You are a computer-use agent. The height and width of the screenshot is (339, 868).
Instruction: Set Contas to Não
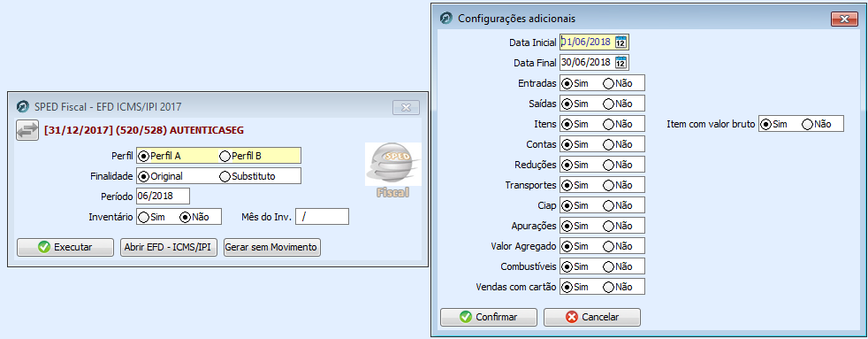[618, 144]
